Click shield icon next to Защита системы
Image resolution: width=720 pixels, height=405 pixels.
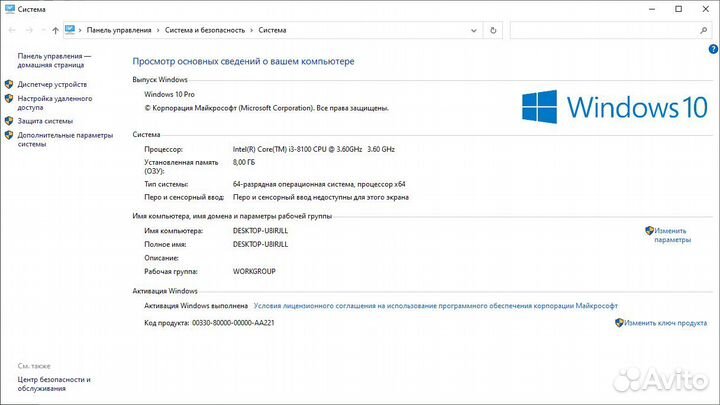coord(9,121)
